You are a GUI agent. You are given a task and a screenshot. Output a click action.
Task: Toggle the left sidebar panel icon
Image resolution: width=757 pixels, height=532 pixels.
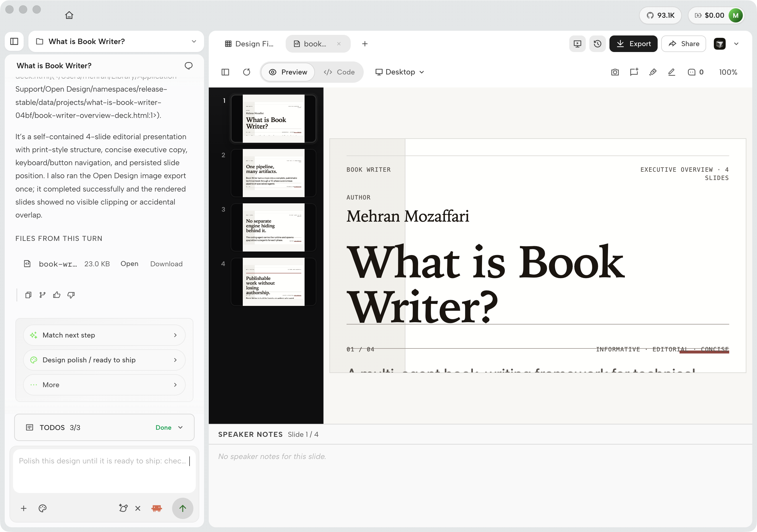click(14, 41)
